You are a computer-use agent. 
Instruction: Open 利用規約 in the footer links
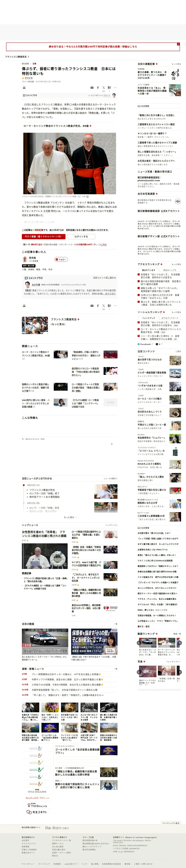coord(57,864)
